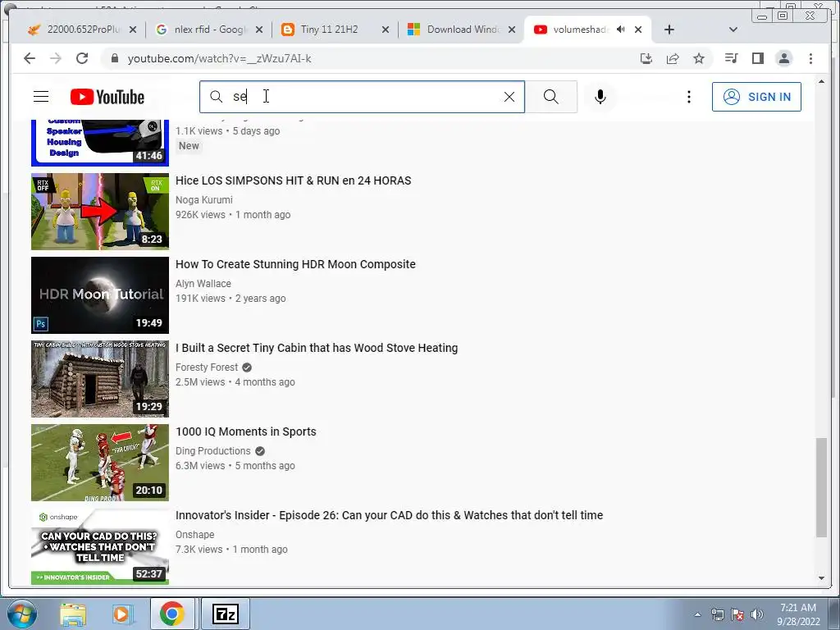Open Action Center flag tray icon
The width and height of the screenshot is (840, 630).
click(737, 614)
